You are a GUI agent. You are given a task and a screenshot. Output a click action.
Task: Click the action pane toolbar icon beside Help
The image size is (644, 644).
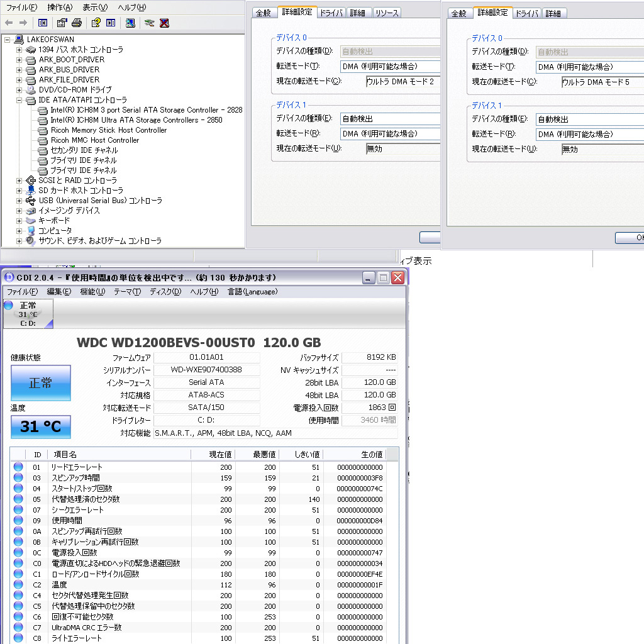111,23
